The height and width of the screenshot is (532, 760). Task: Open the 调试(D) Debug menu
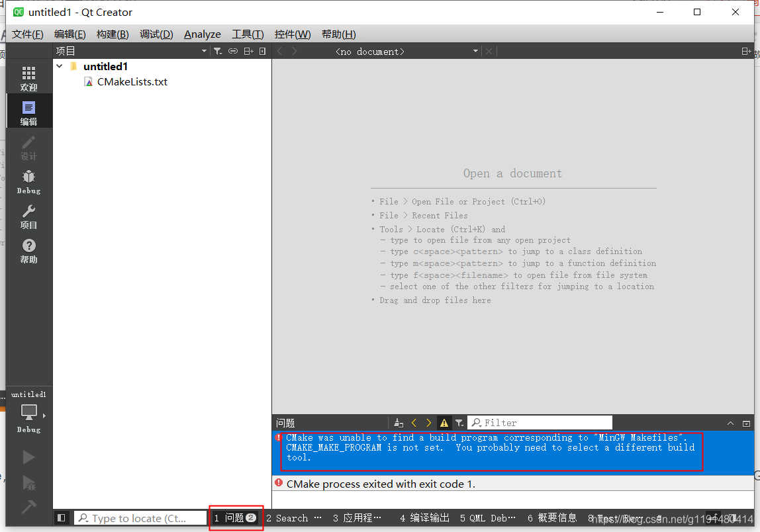[x=156, y=34]
